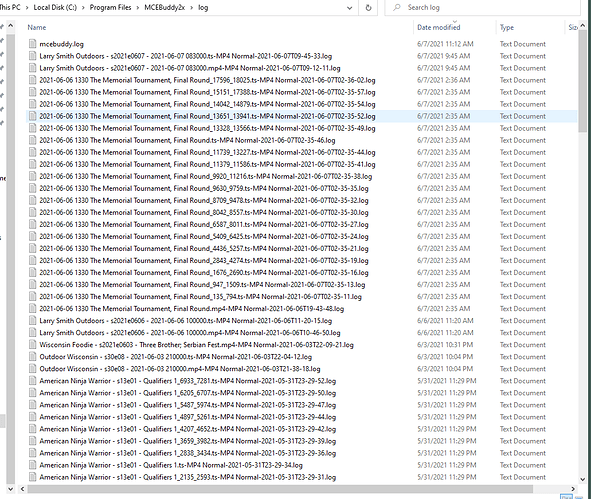Image resolution: width=591 pixels, height=499 pixels.
Task: Select American Ninja Warrior Qualifiers 1_4207_4652 log
Action: coord(187,429)
